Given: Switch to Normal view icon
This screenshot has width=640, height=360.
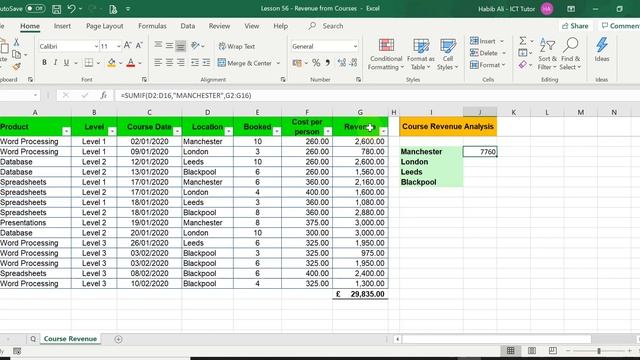Looking at the screenshot, I should pos(511,351).
